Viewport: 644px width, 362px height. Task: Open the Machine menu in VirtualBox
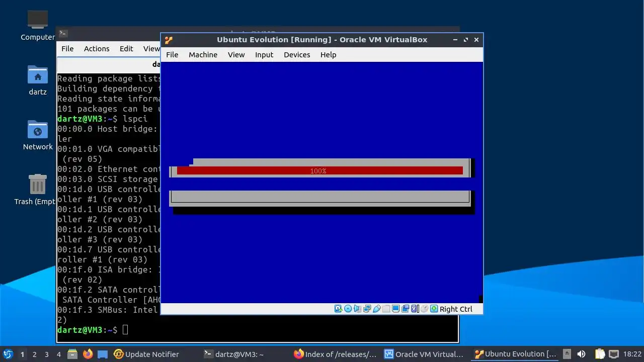coord(203,55)
